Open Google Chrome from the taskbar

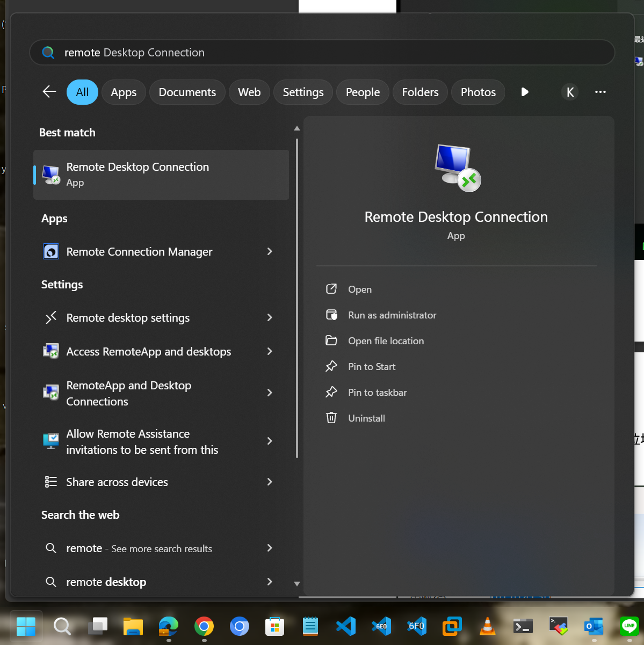click(204, 626)
